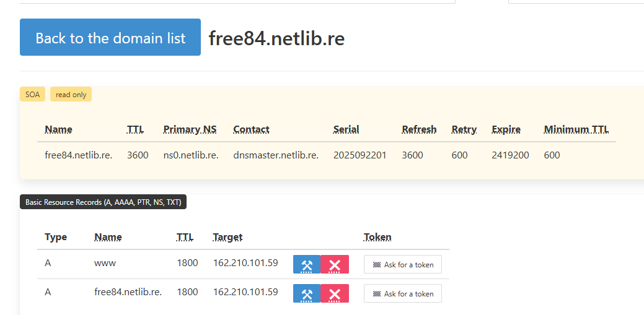Click the Serial column header
This screenshot has height=315, width=644.
[346, 129]
